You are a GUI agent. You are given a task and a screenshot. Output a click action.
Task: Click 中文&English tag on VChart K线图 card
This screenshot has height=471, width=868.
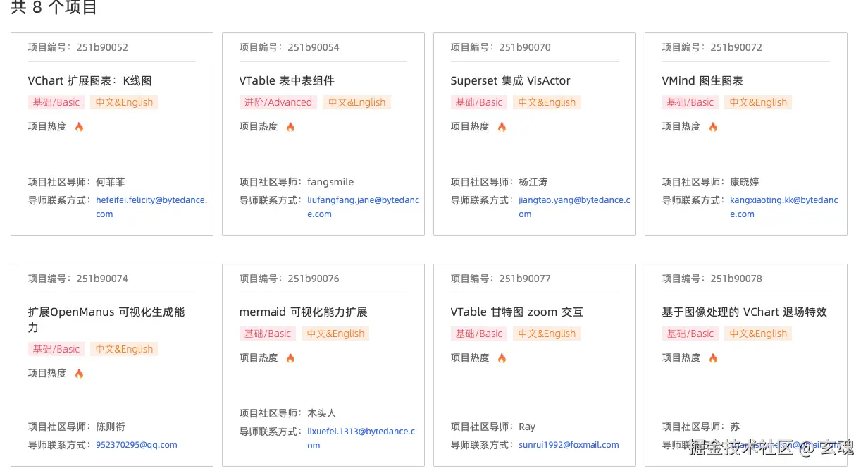(x=124, y=102)
